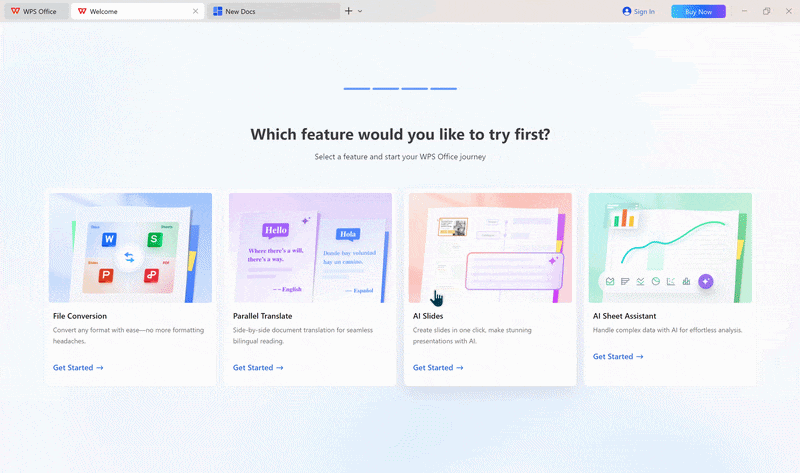Click the pie chart icon in sheet toolbar
Image resolution: width=800 pixels, height=473 pixels.
(656, 281)
